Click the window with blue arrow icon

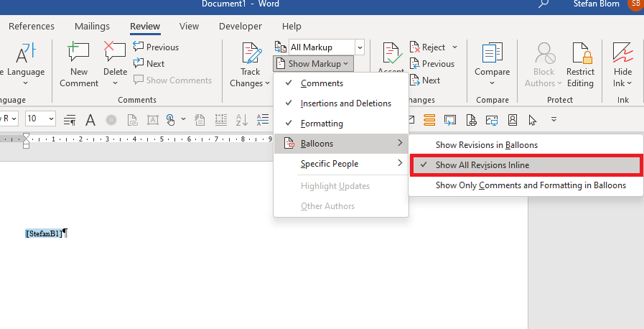450,120
